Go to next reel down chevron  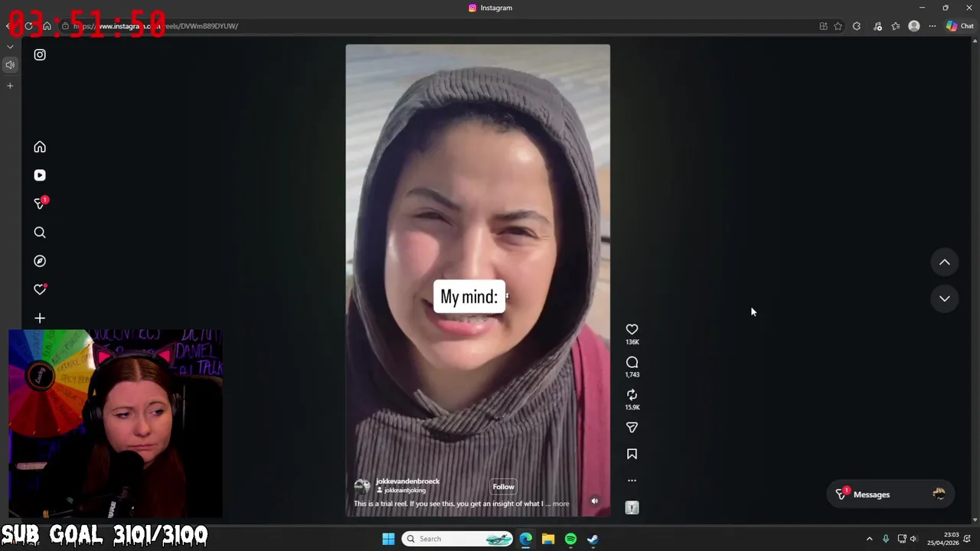(945, 299)
